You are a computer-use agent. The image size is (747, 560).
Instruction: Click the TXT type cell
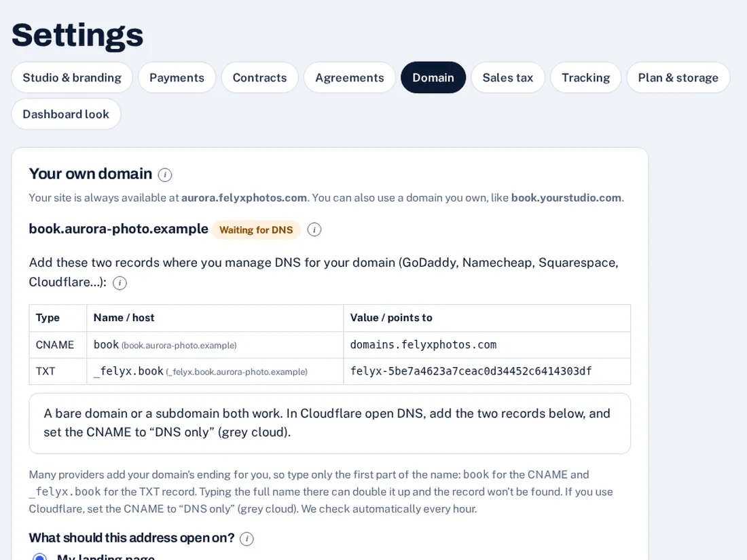coord(58,371)
